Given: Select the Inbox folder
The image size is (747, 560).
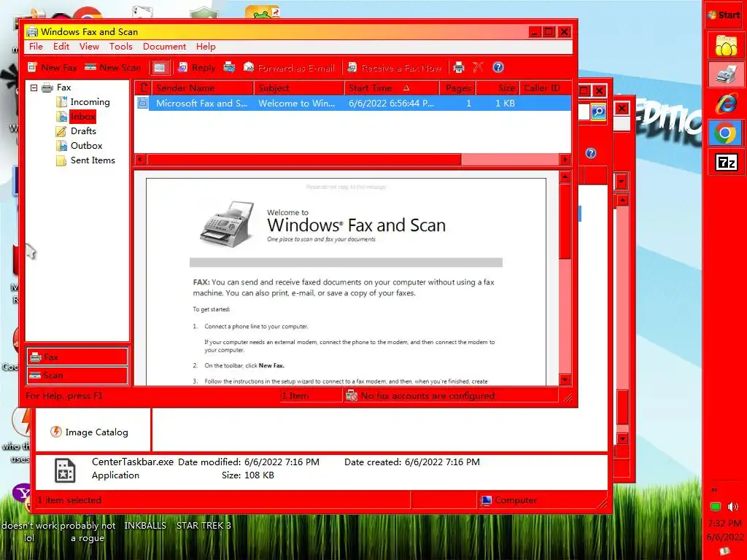Looking at the screenshot, I should click(83, 116).
